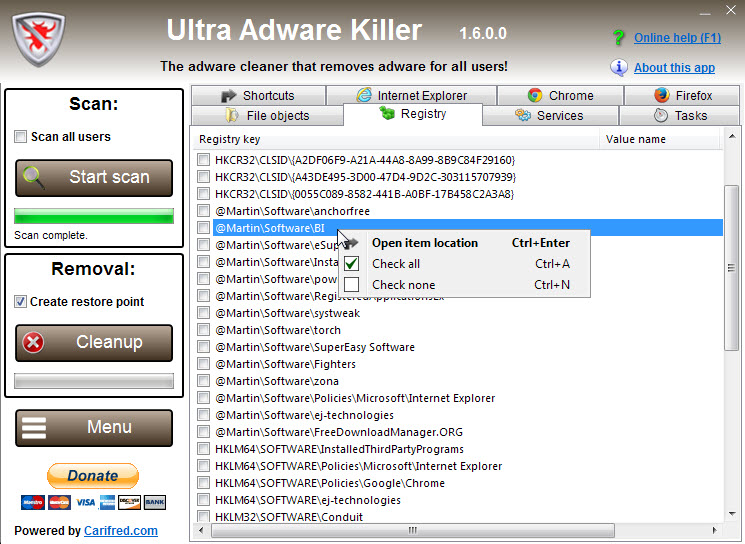
Task: Click the Firefox logo icon on tab
Action: [661, 95]
